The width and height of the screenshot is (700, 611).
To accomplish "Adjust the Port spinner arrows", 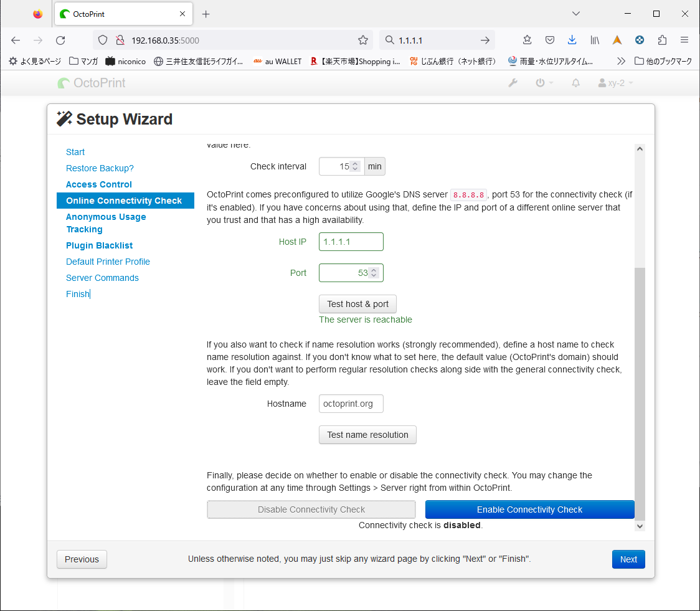I will pos(374,273).
